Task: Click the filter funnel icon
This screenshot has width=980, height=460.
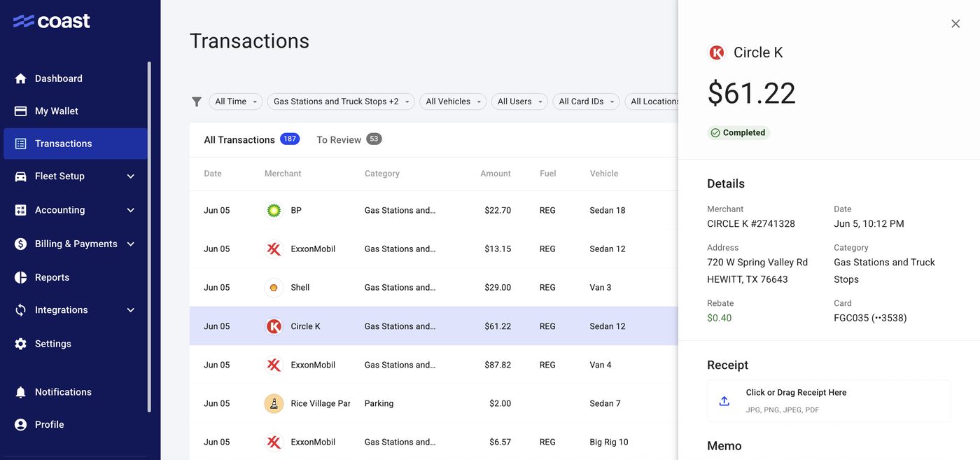Action: (x=197, y=102)
